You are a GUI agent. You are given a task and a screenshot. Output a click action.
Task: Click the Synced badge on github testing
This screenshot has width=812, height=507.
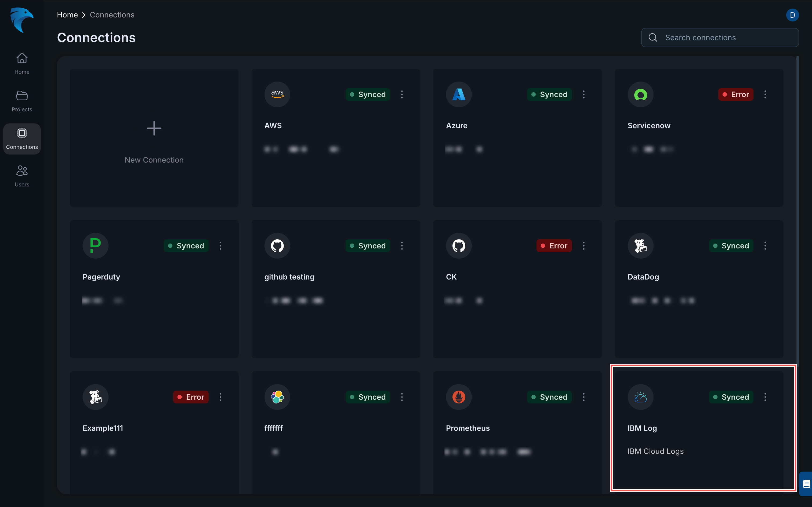coord(367,245)
